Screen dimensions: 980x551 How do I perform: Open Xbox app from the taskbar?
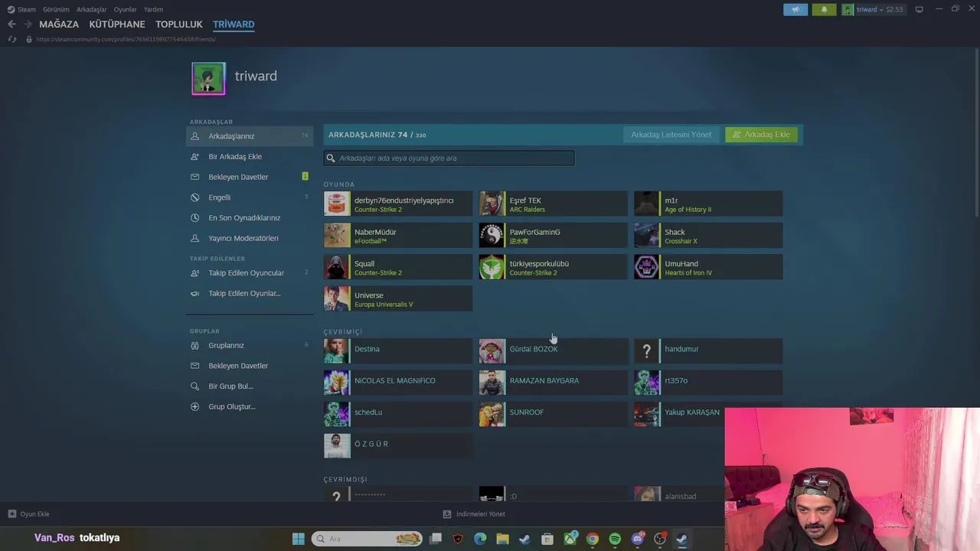(x=570, y=539)
